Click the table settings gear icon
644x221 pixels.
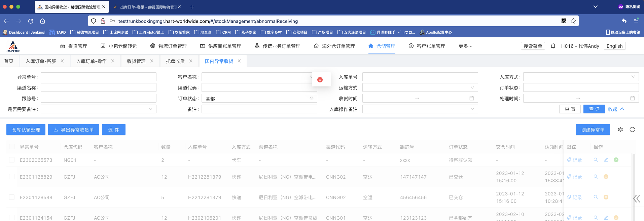coord(620,130)
